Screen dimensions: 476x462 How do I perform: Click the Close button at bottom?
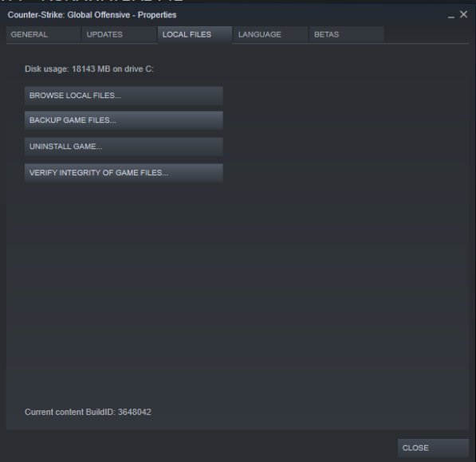(433, 448)
